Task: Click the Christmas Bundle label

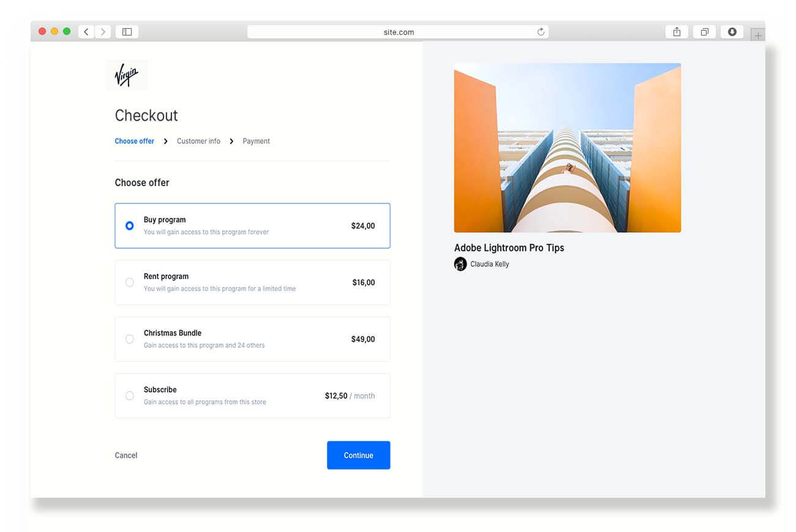Action: coord(173,333)
